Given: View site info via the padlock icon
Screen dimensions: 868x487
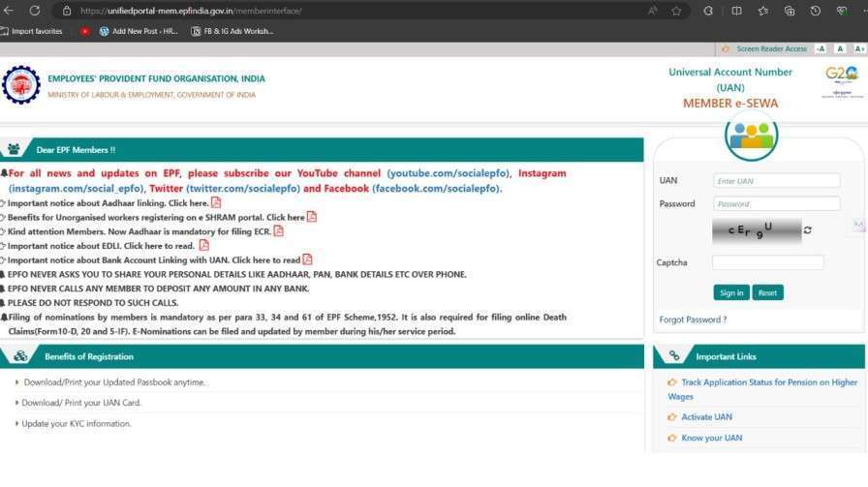Looking at the screenshot, I should coord(67,11).
